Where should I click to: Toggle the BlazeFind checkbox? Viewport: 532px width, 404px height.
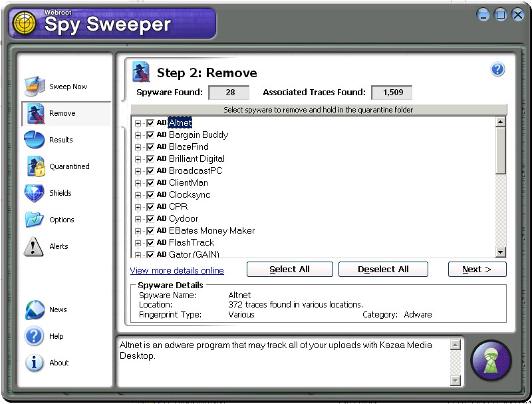pyautogui.click(x=150, y=147)
